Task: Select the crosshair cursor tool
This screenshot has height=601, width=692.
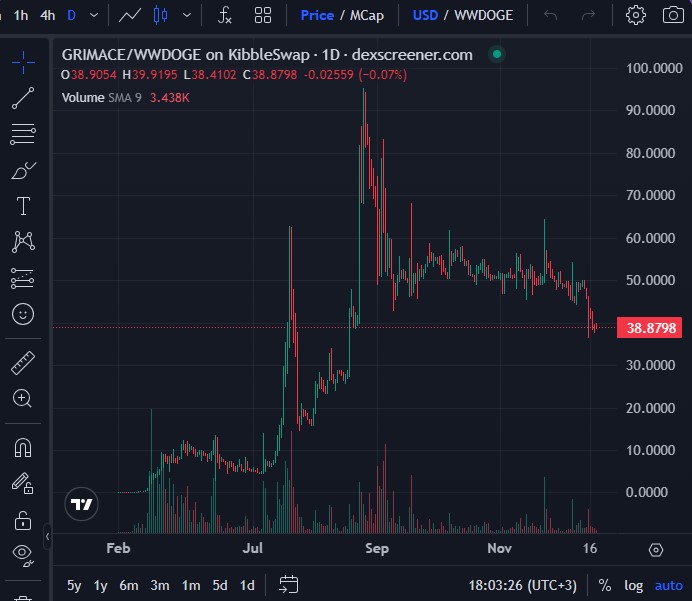Action: (x=23, y=62)
